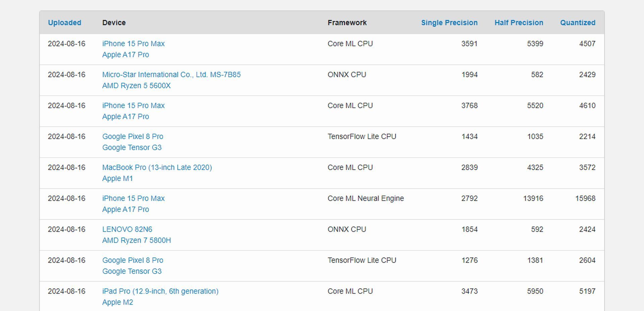Click half precision score 592
The width and height of the screenshot is (644, 311).
537,229
